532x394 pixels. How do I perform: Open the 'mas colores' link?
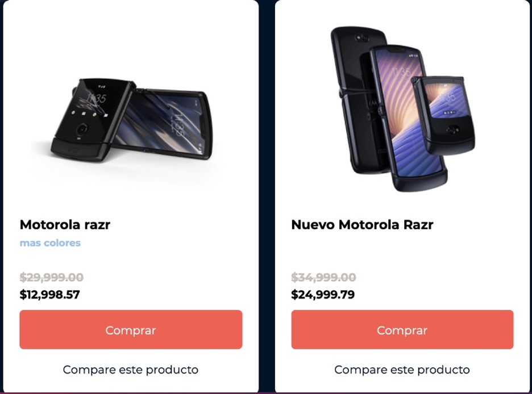point(50,243)
